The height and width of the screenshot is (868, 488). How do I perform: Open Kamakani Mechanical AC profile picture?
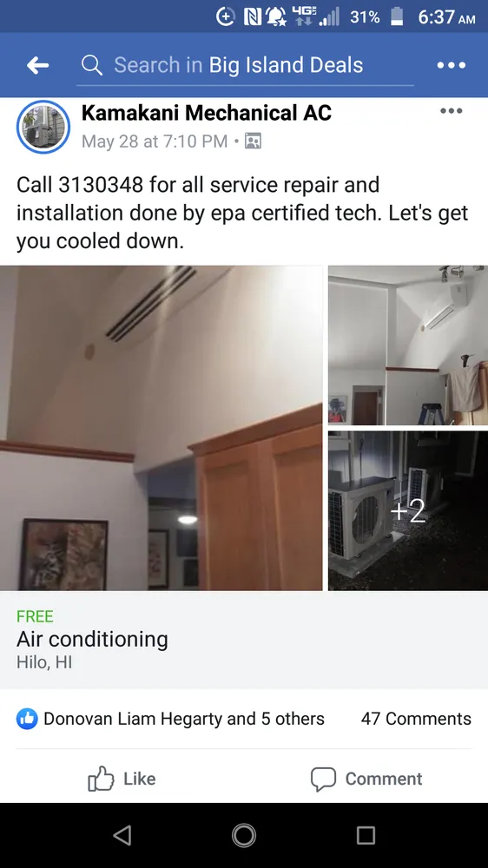point(43,127)
